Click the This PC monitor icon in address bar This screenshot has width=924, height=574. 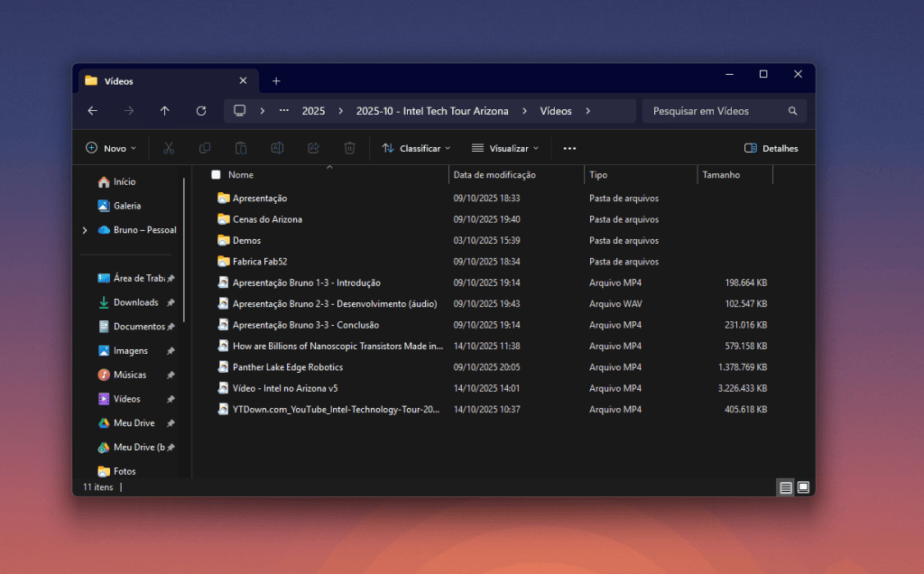(x=239, y=111)
